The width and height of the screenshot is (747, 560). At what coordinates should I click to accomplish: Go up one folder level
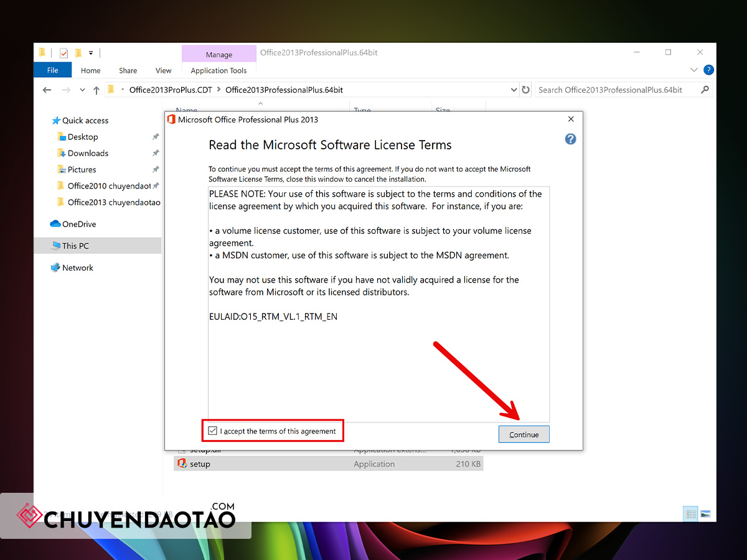coord(96,90)
